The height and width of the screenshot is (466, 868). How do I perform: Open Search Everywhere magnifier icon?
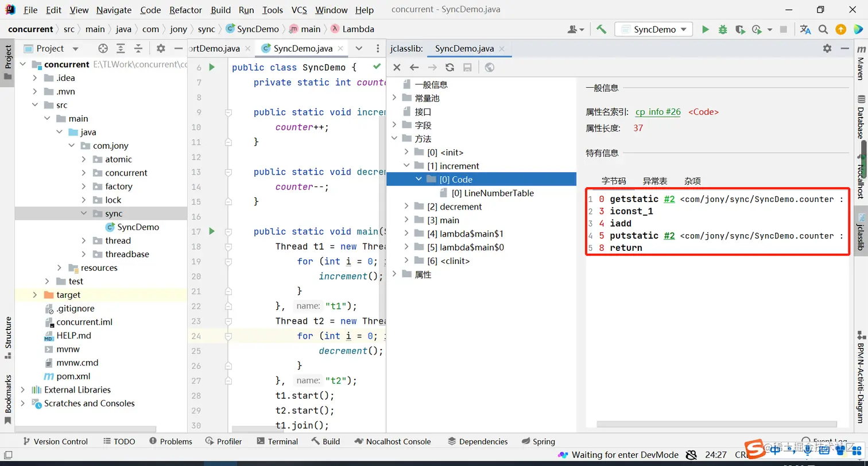pos(823,29)
